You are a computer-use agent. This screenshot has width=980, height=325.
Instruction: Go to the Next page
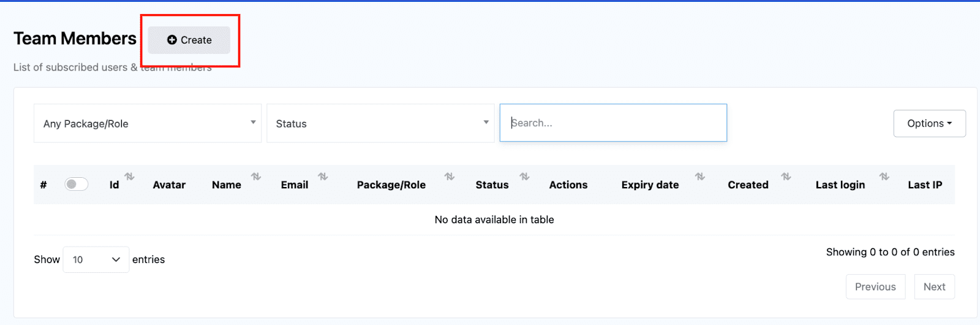click(x=934, y=286)
